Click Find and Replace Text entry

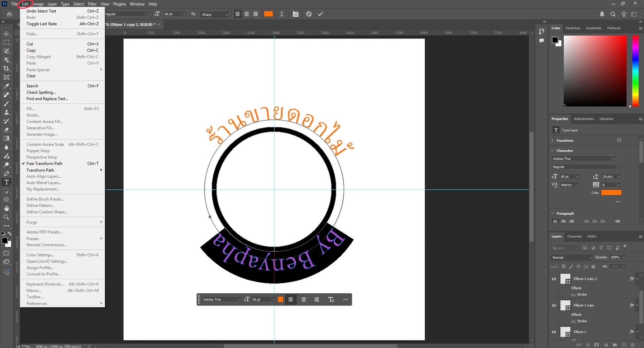[x=47, y=99]
